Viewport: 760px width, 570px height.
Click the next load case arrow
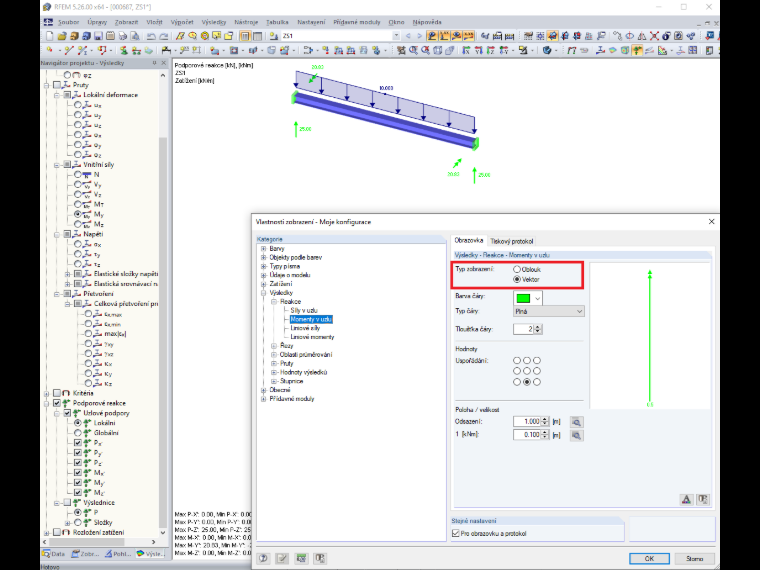(420, 36)
